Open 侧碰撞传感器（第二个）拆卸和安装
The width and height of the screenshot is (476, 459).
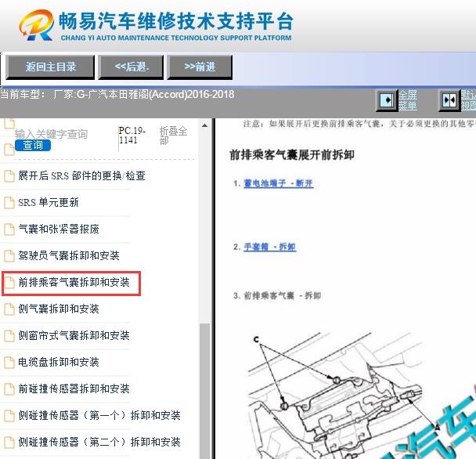99,442
